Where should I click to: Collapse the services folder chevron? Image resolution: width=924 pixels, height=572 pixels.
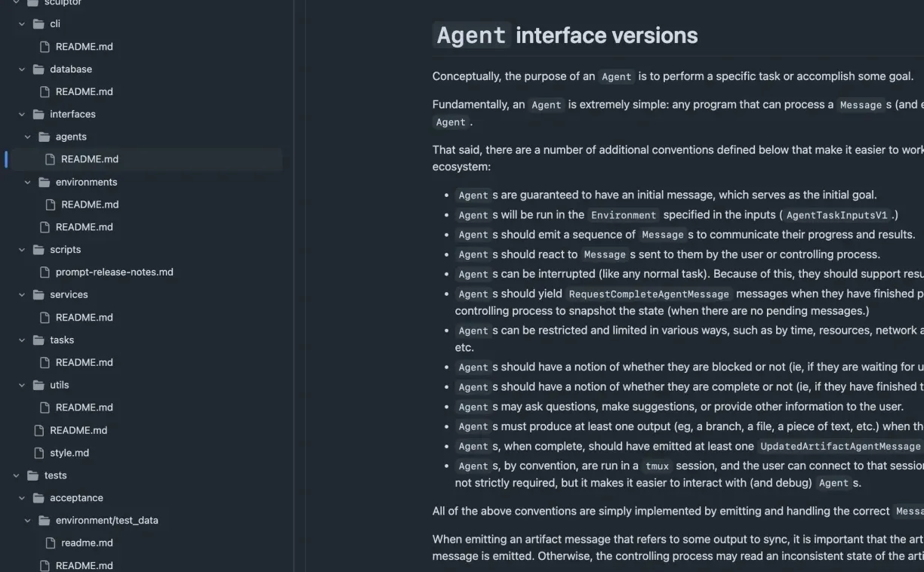[x=22, y=295]
